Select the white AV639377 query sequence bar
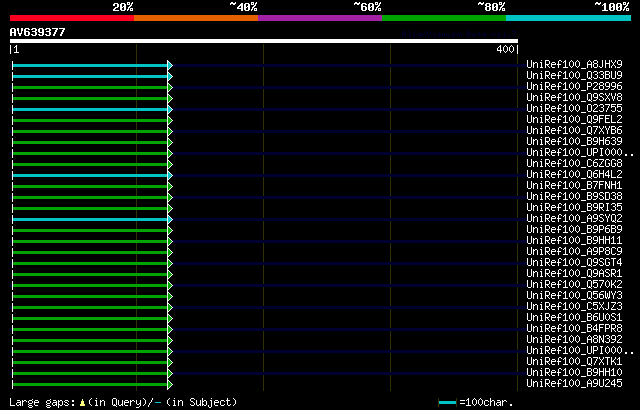The height and width of the screenshot is (410, 640). coord(264,41)
